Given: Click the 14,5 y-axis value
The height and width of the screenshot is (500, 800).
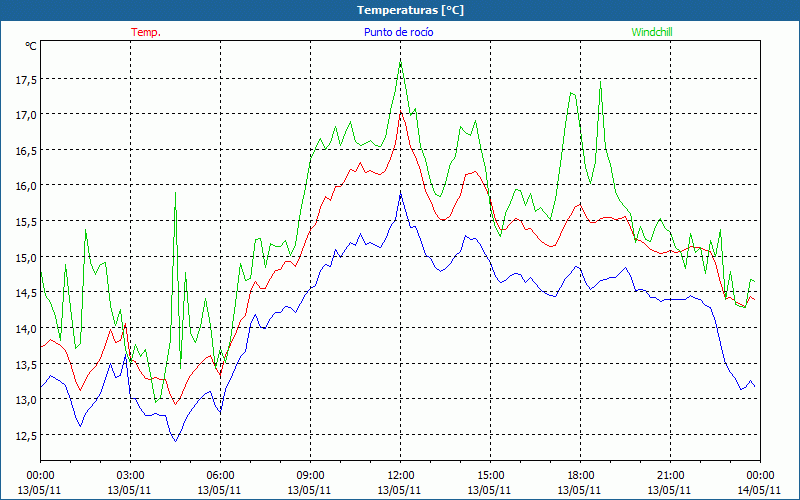Looking at the screenshot, I should [27, 294].
